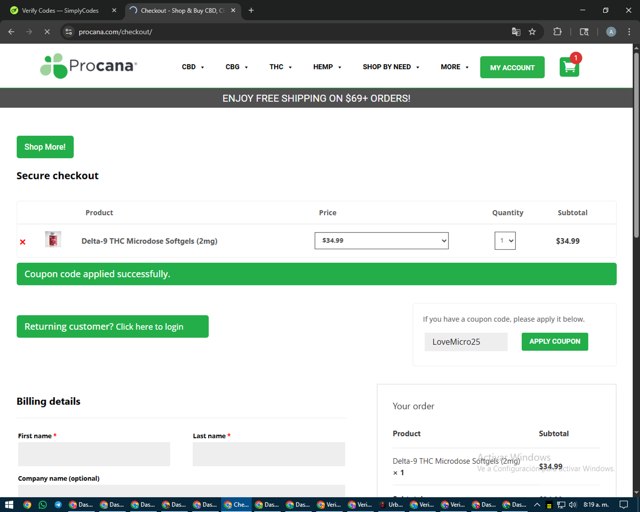
Task: Open WhatsApp from the taskbar
Action: point(42,505)
